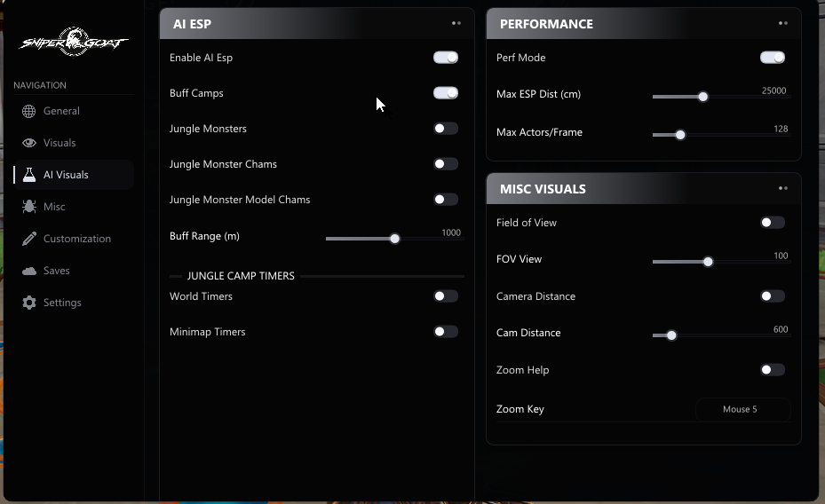Click the General globe icon
Image resolution: width=825 pixels, height=504 pixels.
click(29, 111)
